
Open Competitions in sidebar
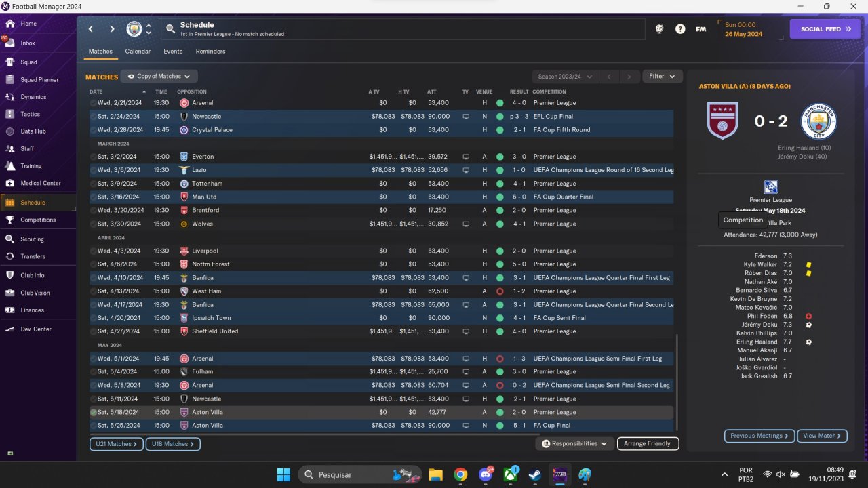38,220
